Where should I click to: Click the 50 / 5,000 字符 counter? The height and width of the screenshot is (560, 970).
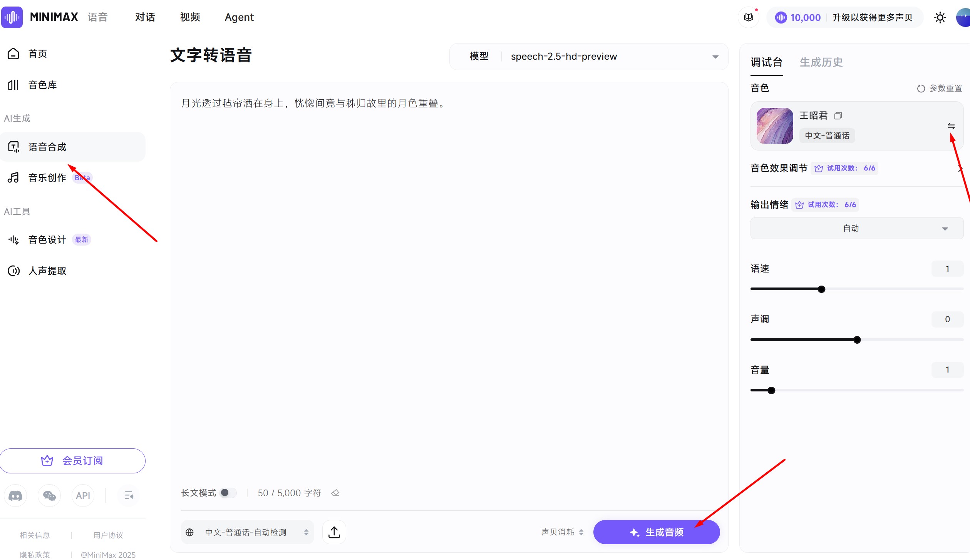click(289, 493)
